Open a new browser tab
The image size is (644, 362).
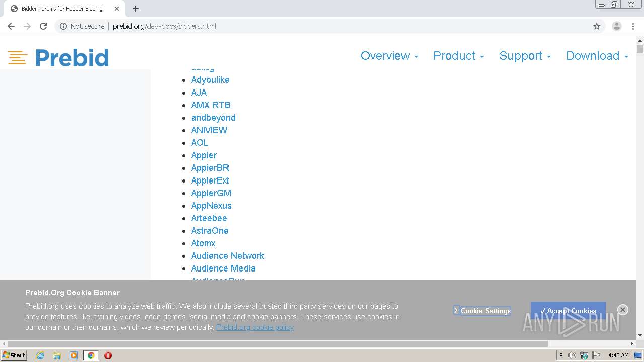136,9
